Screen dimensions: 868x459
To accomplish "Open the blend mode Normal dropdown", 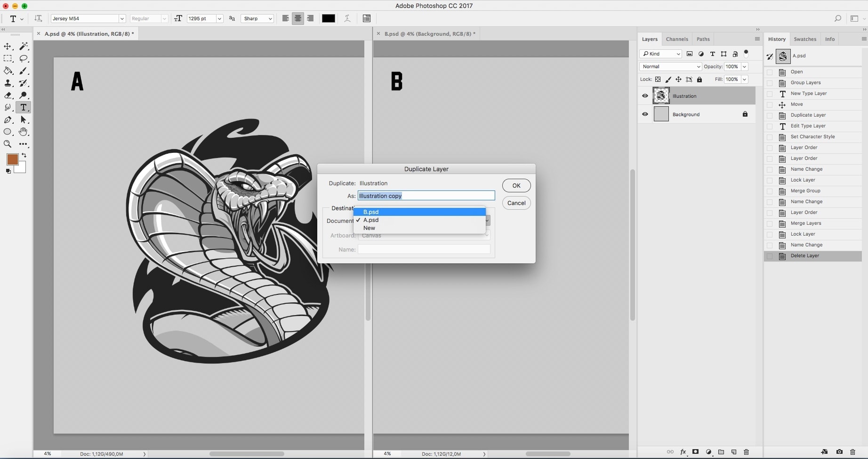I will tap(670, 67).
